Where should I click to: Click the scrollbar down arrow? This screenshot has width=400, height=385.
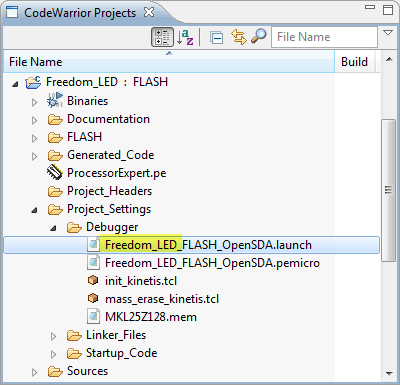[x=388, y=373]
